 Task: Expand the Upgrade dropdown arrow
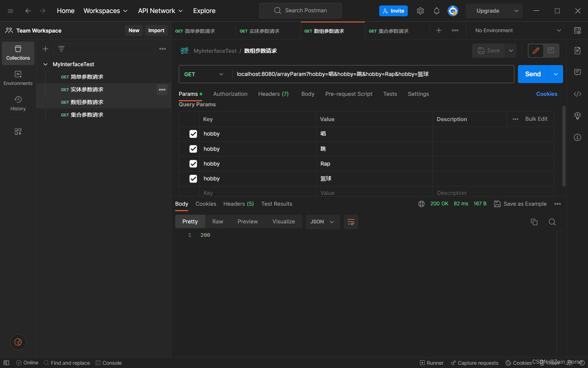point(516,11)
